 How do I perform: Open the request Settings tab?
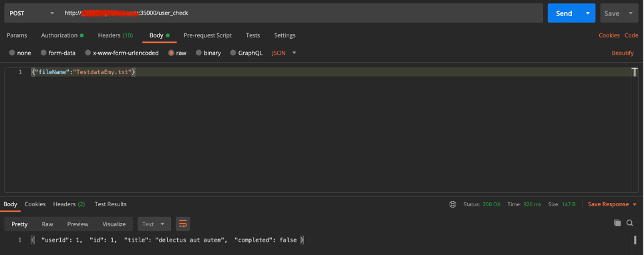[285, 35]
